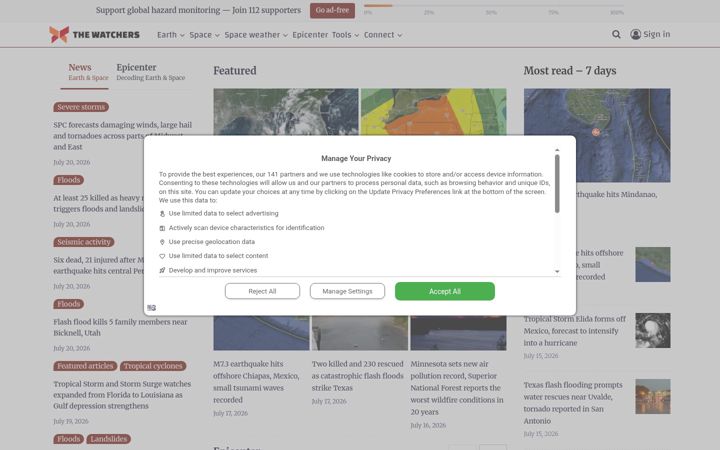The image size is (720, 450).
Task: Click the Featured section heading
Action: (235, 71)
